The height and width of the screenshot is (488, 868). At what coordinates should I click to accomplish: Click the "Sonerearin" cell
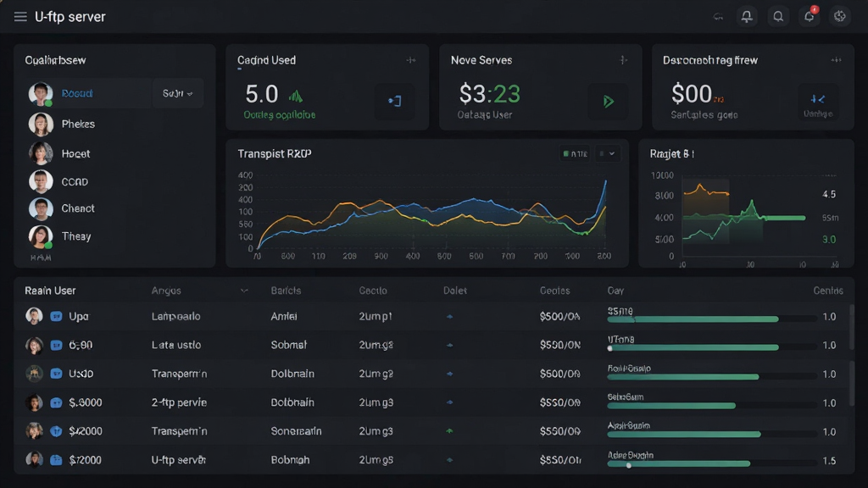click(x=296, y=431)
